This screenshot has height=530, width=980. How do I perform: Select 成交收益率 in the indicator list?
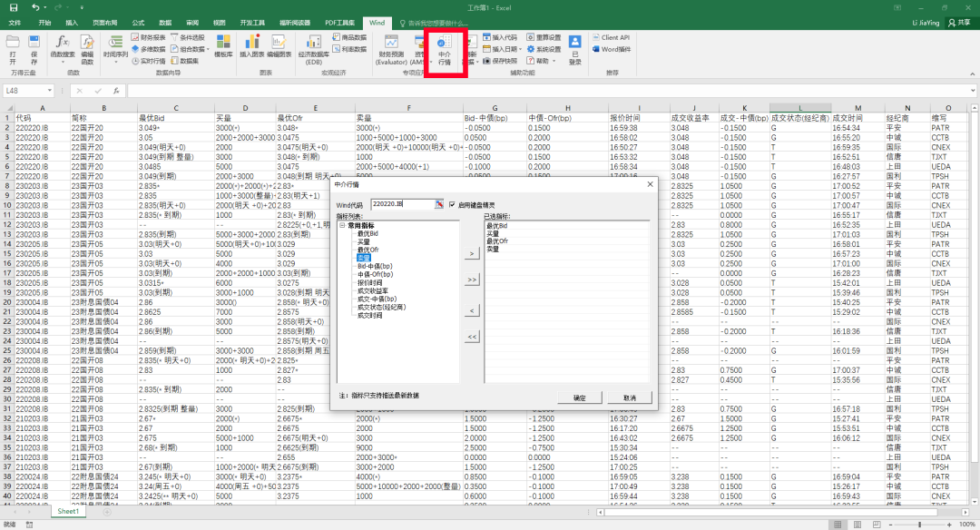(x=373, y=290)
